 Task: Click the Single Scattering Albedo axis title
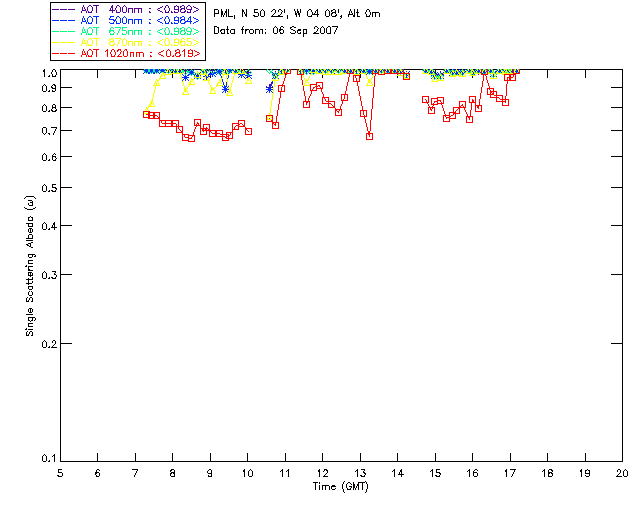(31, 266)
